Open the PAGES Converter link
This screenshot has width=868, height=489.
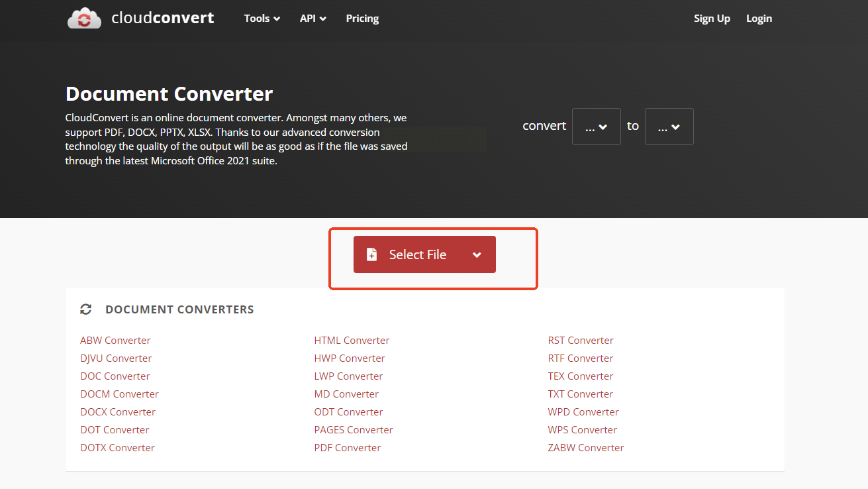pos(354,430)
